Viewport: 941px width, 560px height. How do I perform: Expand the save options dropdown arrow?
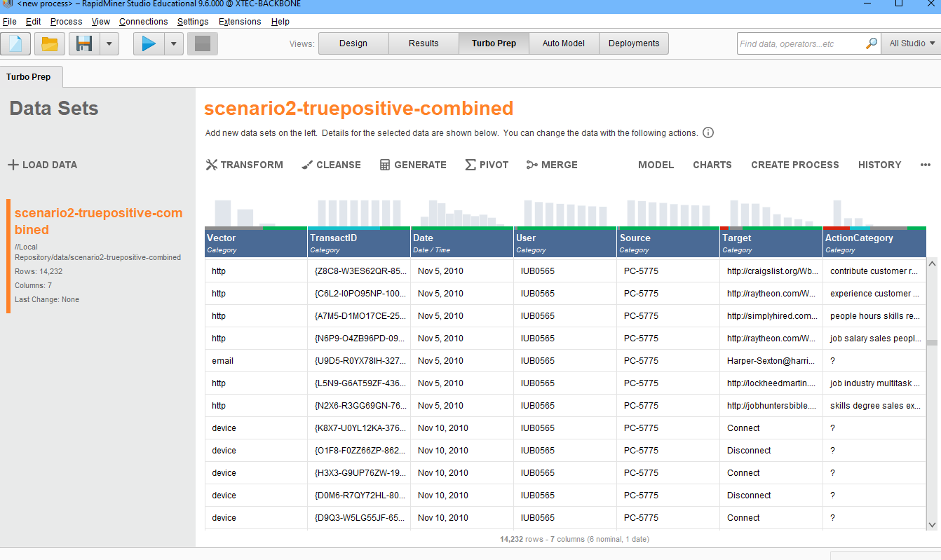coord(109,43)
